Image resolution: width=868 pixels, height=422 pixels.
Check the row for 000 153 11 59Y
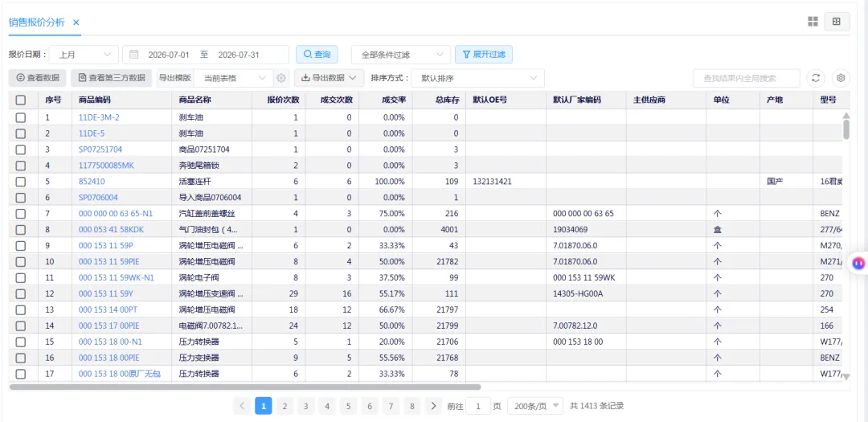[x=20, y=293]
